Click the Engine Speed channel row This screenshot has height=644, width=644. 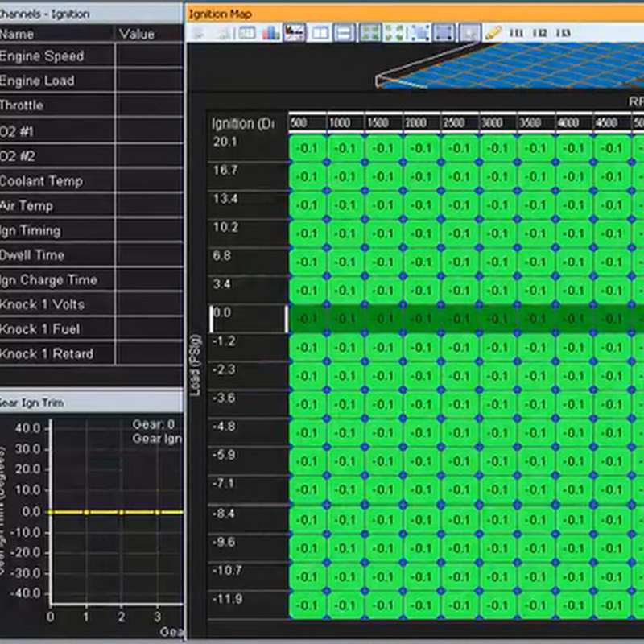90,56
